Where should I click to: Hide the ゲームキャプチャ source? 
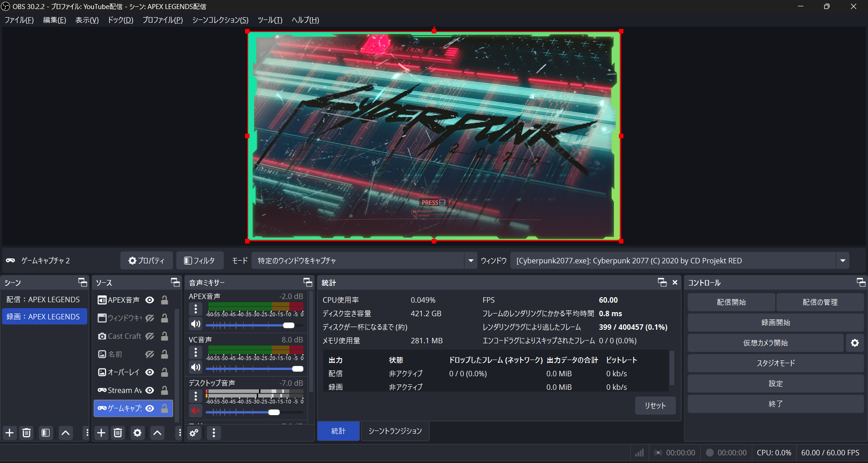point(150,408)
